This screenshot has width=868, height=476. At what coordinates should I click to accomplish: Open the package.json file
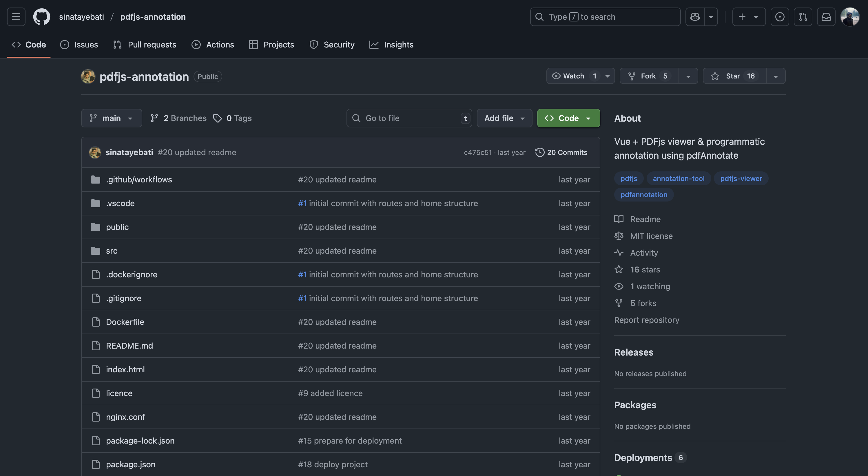131,464
